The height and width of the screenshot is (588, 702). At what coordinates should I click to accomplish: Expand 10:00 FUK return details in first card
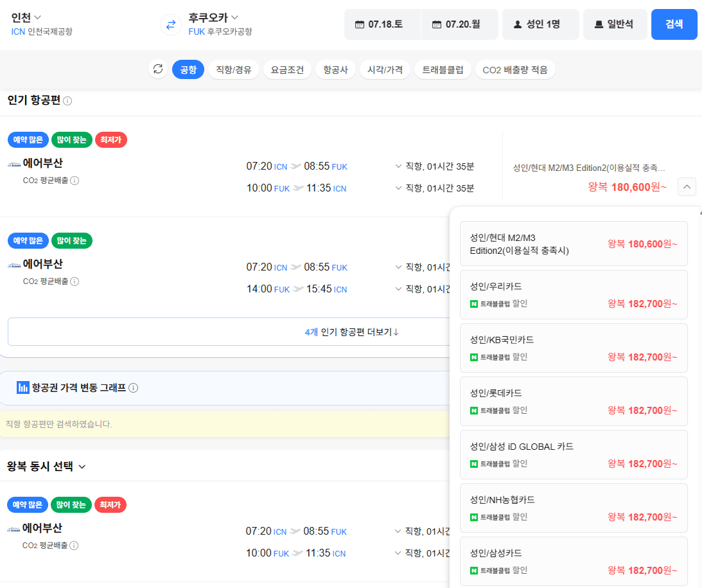pyautogui.click(x=398, y=188)
